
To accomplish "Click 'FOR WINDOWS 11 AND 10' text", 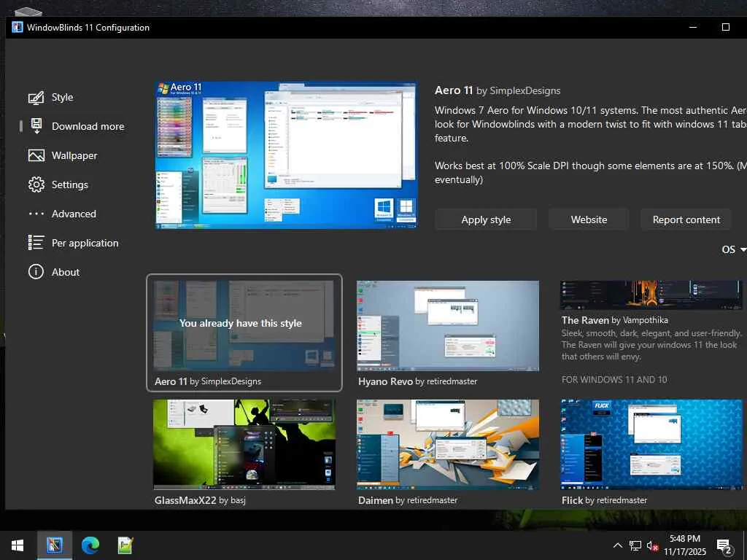I will tap(614, 379).
